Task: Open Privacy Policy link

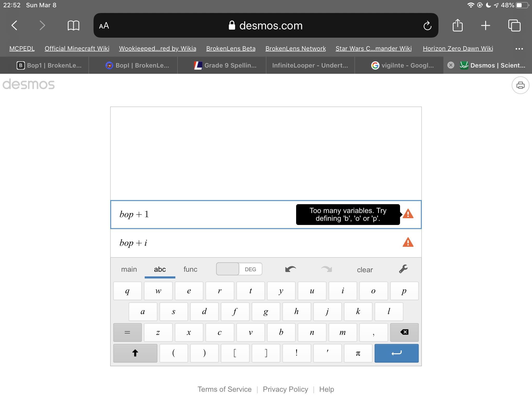Action: click(285, 389)
